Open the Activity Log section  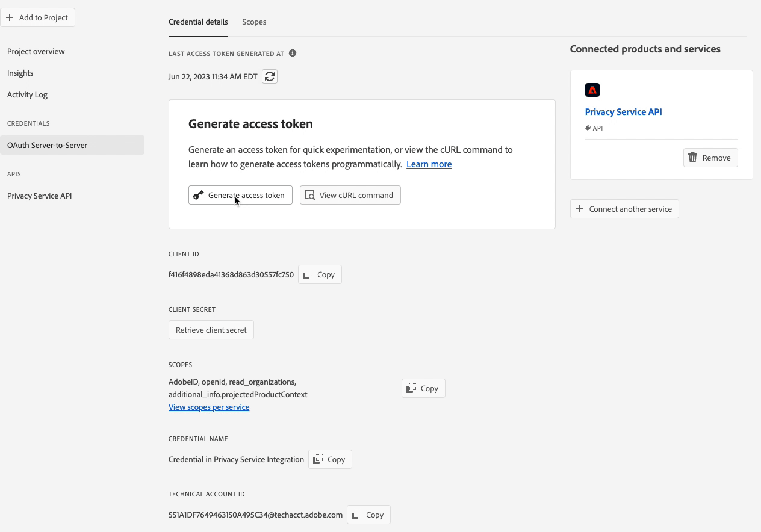(27, 94)
